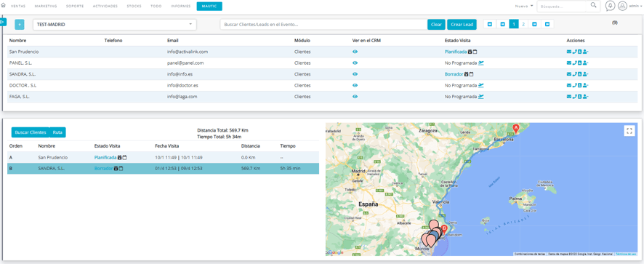Click the Clear button
Screen dimensions: 644x264
click(436, 25)
